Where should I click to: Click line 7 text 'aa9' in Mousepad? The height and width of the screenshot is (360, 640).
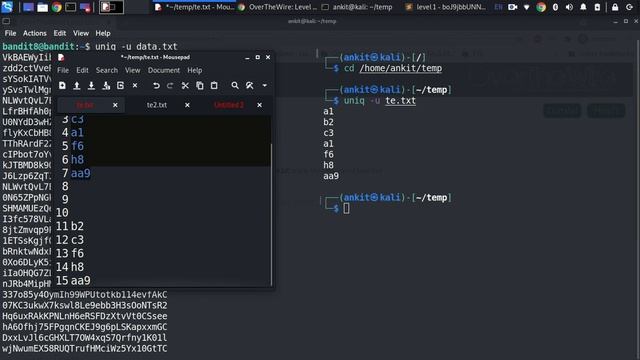point(80,173)
